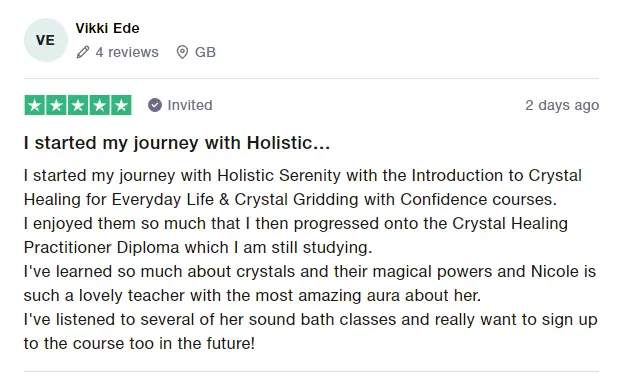The height and width of the screenshot is (384, 623).
Task: View the 4 reviews count text
Action: pyautogui.click(x=127, y=52)
